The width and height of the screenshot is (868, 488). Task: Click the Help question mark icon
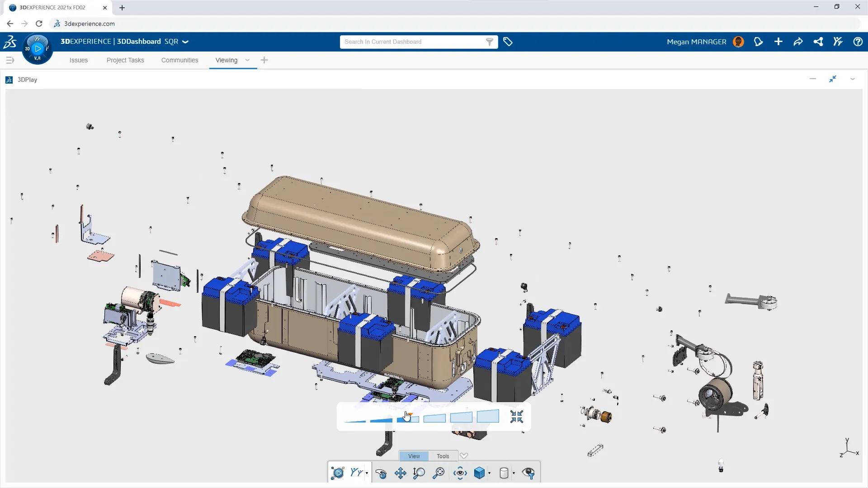click(x=858, y=42)
